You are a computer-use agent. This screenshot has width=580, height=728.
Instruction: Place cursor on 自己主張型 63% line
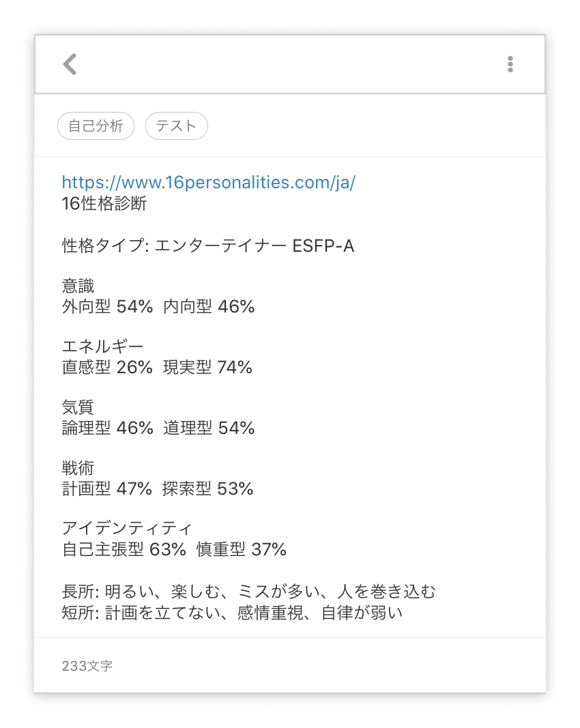tap(174, 550)
